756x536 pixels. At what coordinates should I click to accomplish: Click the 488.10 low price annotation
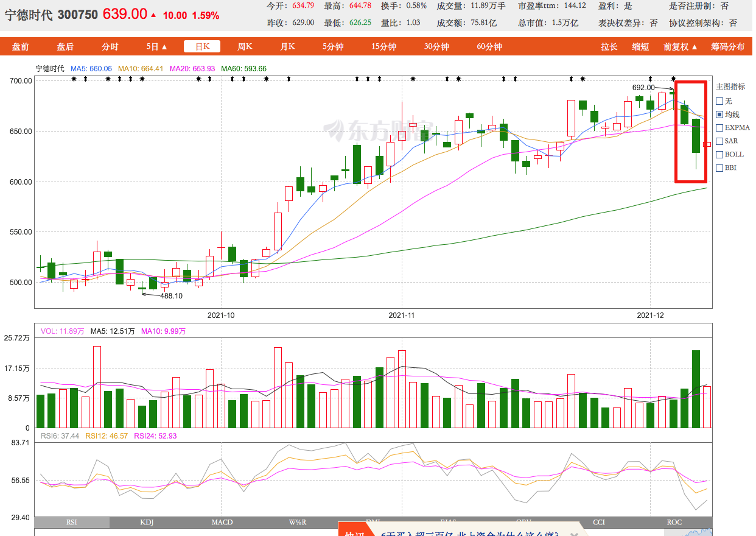click(171, 296)
